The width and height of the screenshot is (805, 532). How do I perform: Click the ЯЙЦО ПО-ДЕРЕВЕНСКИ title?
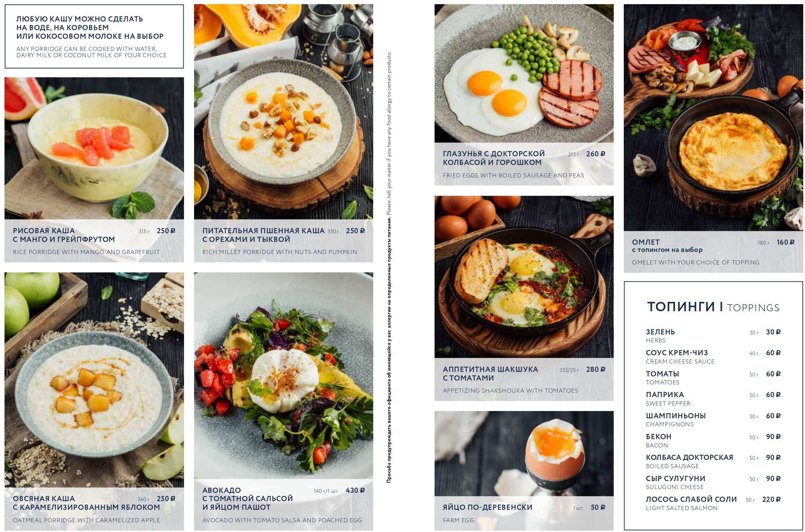487,507
